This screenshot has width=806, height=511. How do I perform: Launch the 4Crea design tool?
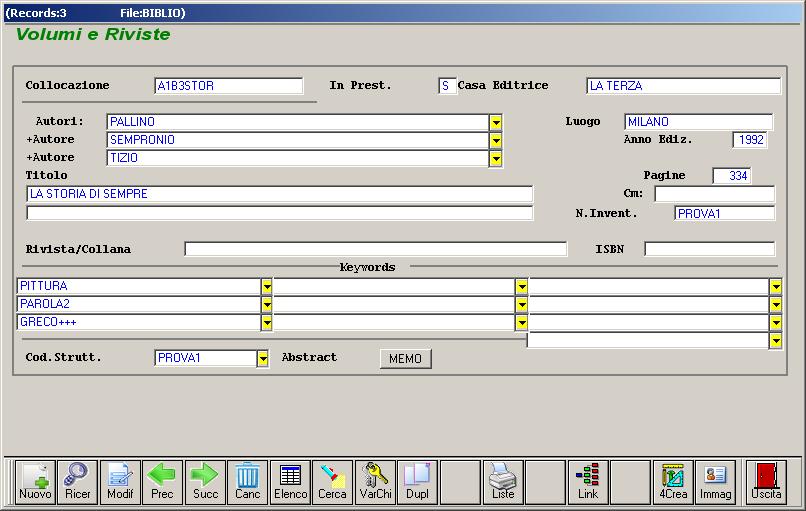point(673,482)
